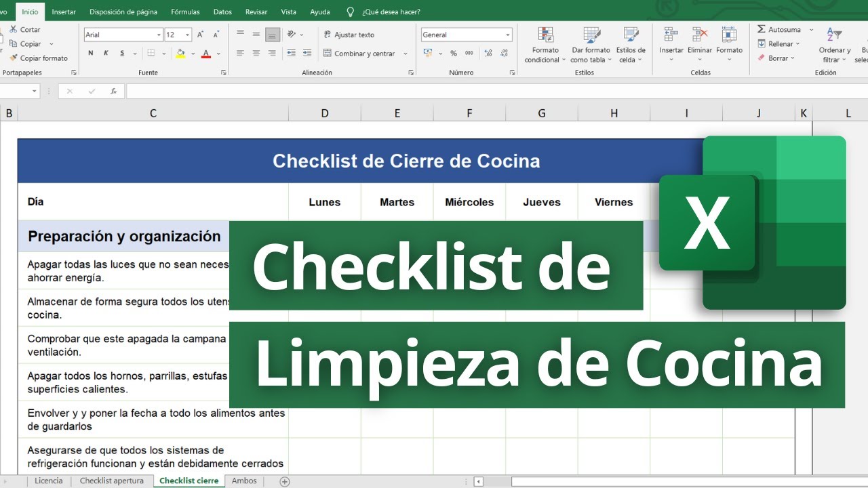Viewport: 868px width, 488px height.
Task: Toggle italic formatting (K)
Action: pyautogui.click(x=106, y=53)
